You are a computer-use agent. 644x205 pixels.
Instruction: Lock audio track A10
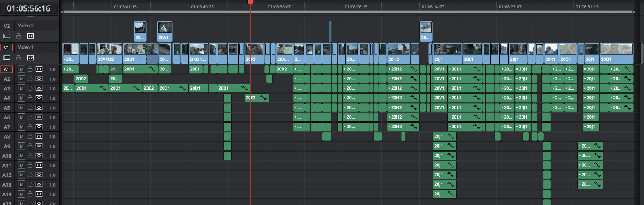click(30, 156)
